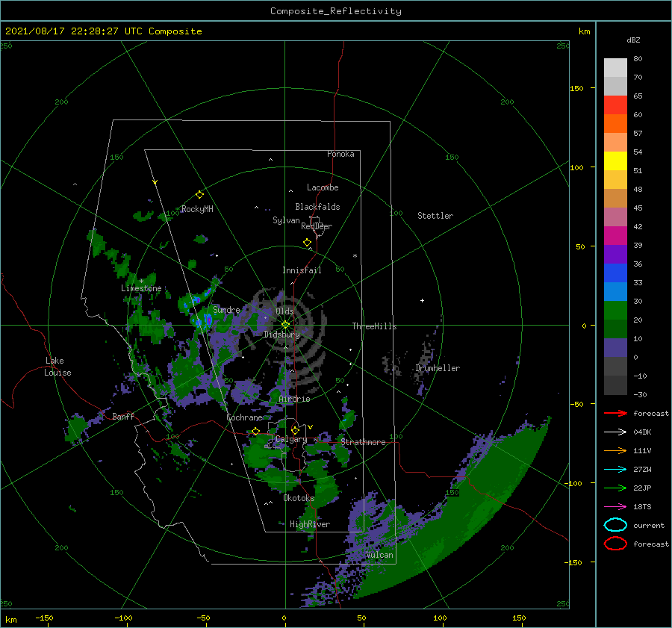Select the 80 value on dBZ scale

pos(638,59)
